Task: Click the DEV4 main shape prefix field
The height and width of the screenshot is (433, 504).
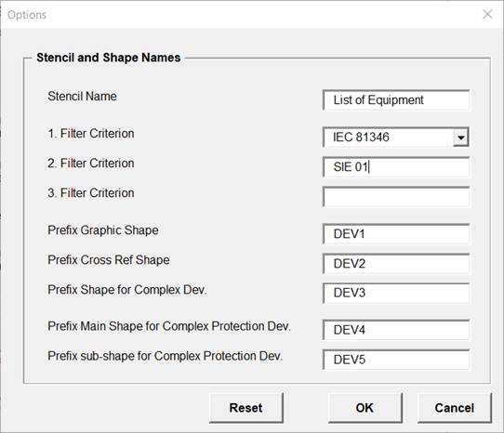Action: click(396, 330)
